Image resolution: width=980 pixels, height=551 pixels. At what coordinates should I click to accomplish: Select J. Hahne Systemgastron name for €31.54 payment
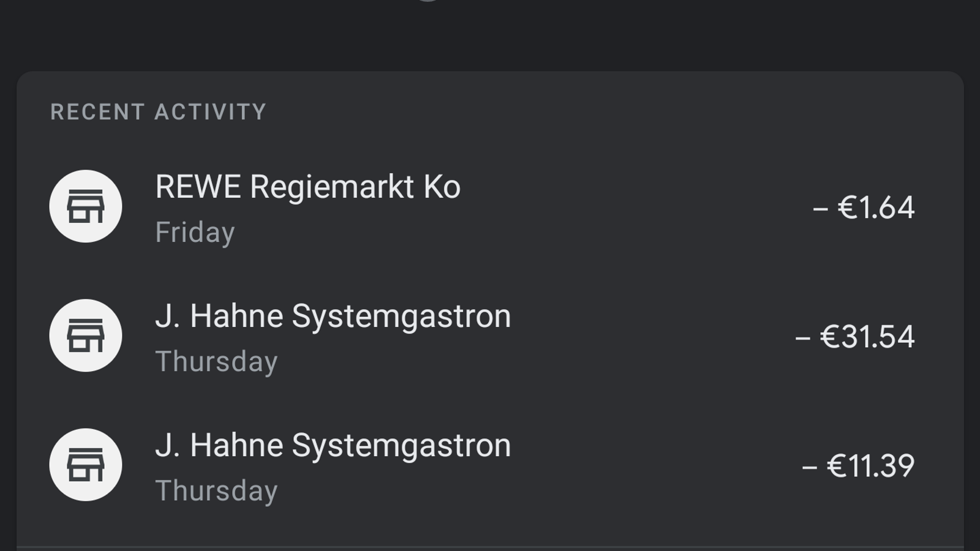(x=333, y=317)
